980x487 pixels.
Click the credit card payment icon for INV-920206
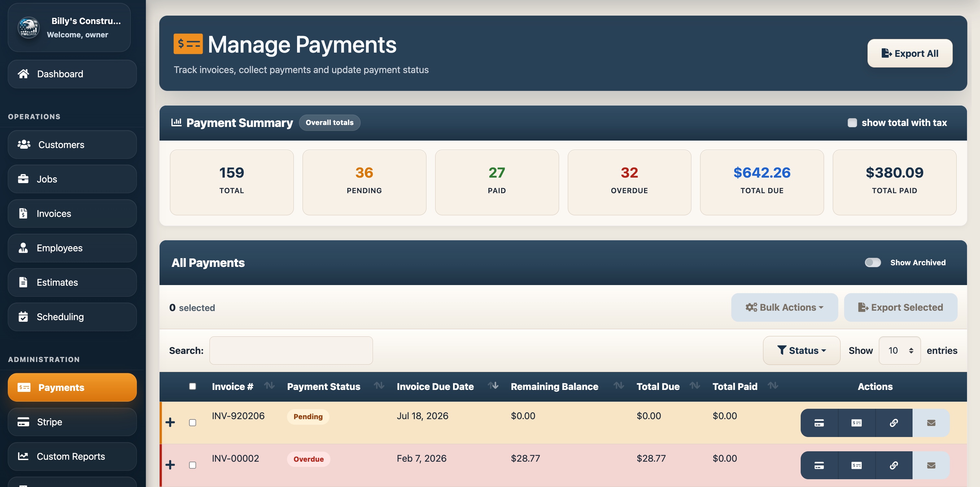[x=819, y=423]
